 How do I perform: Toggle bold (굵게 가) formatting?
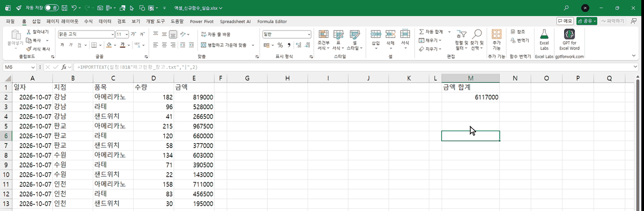[62, 45]
